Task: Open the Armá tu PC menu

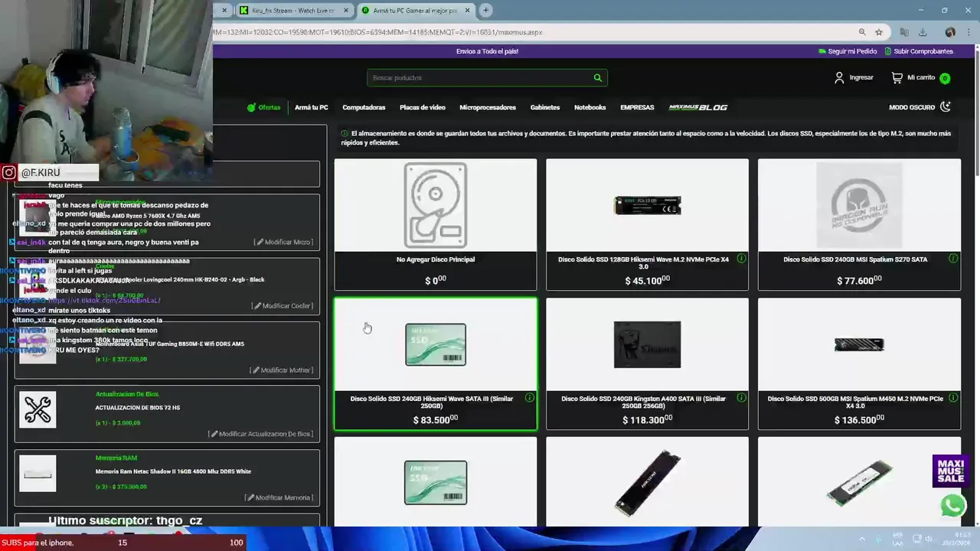Action: [312, 107]
